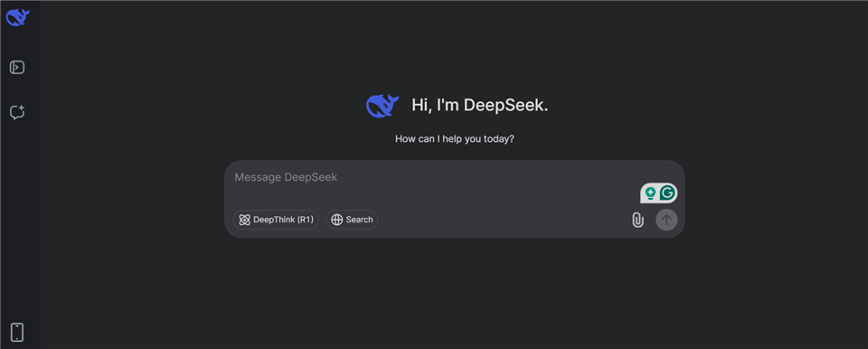Viewport: 868px width, 349px height.
Task: Open the mobile app phone icon
Action: 17,332
